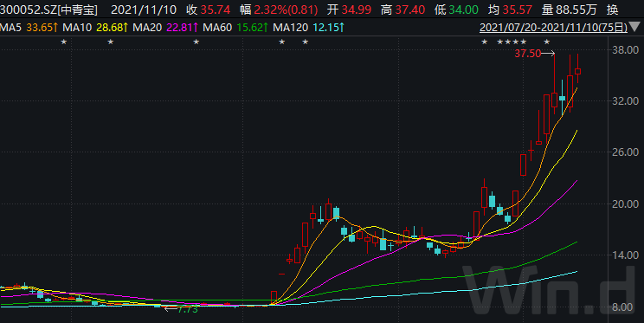644x323 pixels.
Task: Click the 38.00 price axis label
Action: click(x=625, y=50)
